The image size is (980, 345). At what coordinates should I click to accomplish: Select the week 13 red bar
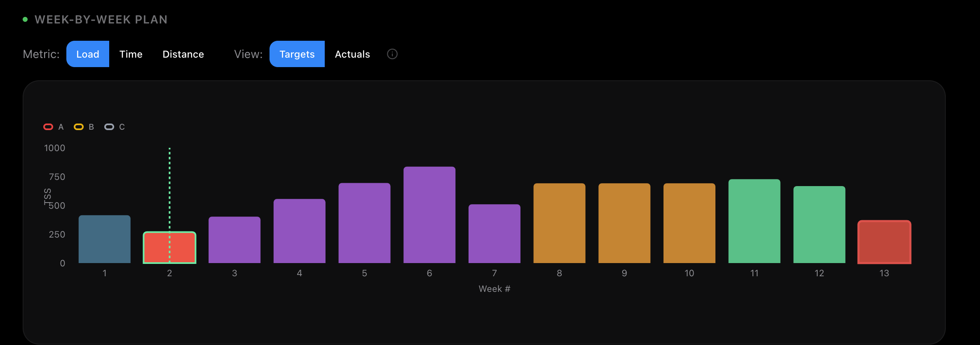(x=884, y=242)
